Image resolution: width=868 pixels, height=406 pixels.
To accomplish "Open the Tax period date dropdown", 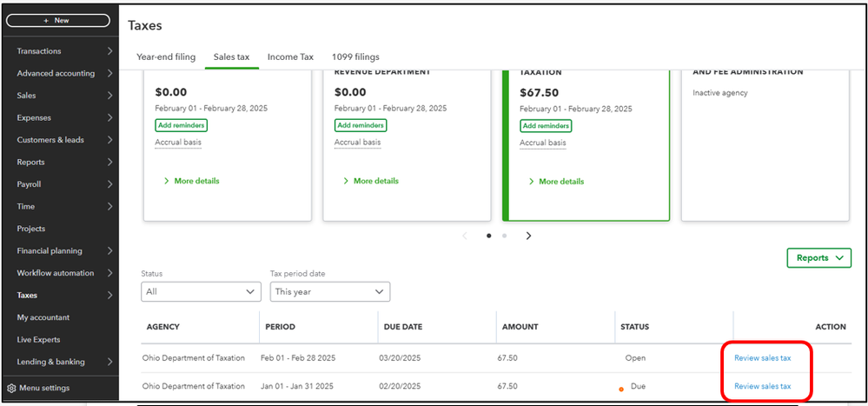I will click(x=330, y=292).
